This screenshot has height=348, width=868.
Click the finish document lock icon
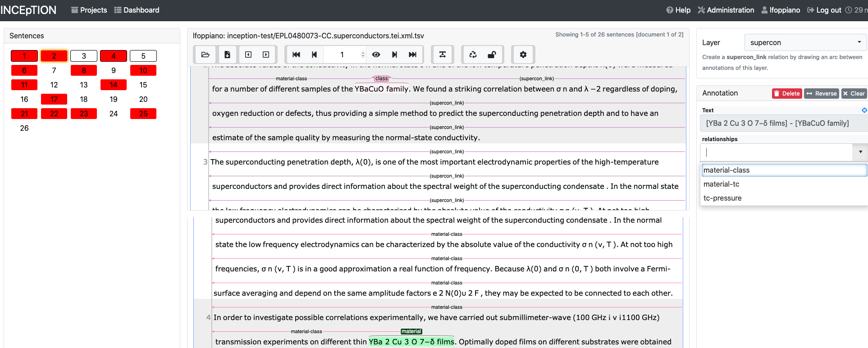point(492,55)
